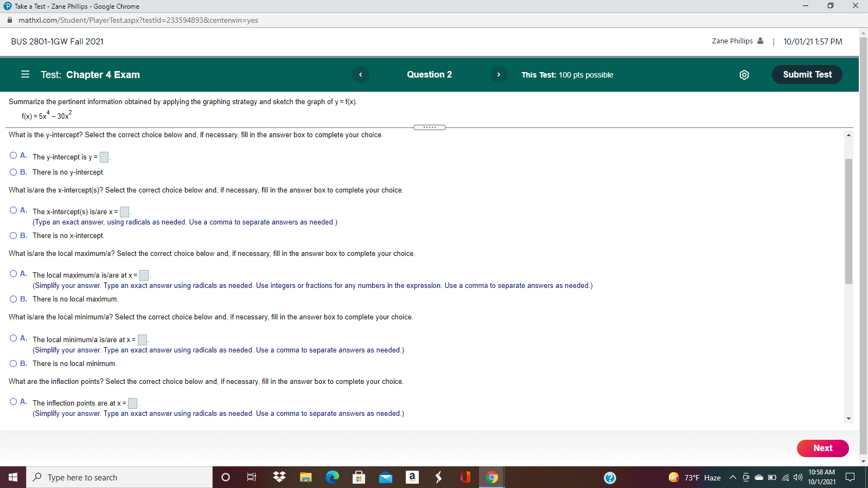Go to the next question arrow
This screenshot has width=868, height=488.
(499, 75)
